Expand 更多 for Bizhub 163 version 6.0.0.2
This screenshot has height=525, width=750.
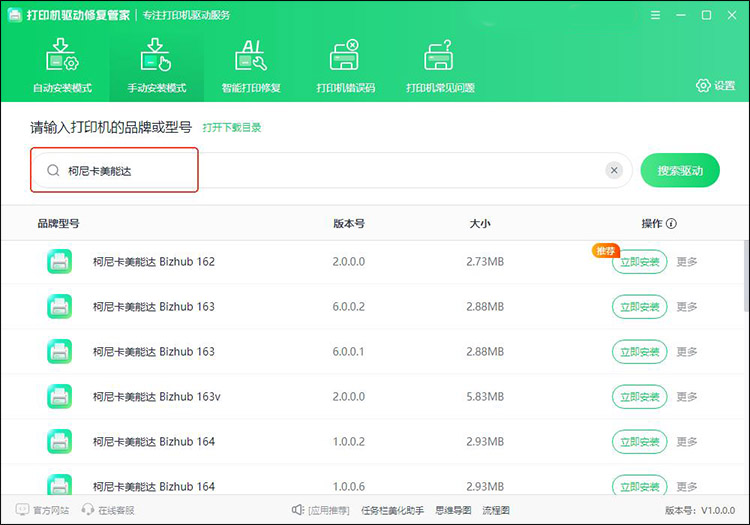point(687,307)
